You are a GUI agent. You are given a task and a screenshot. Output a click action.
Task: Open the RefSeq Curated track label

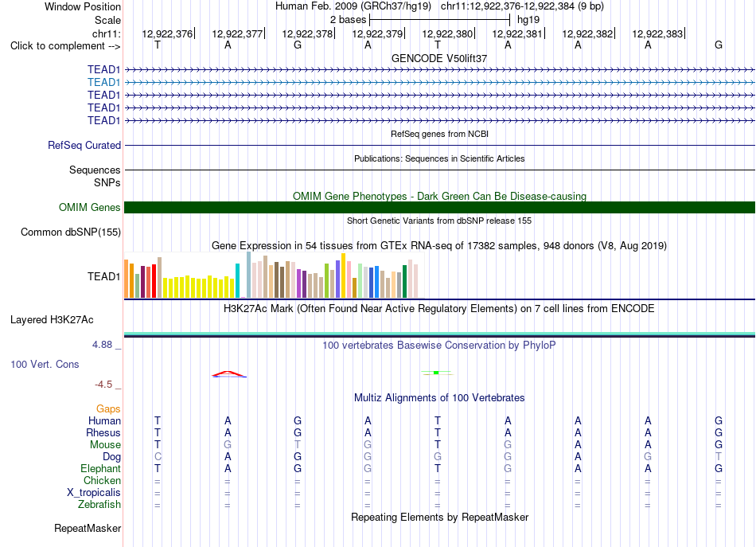(x=84, y=145)
